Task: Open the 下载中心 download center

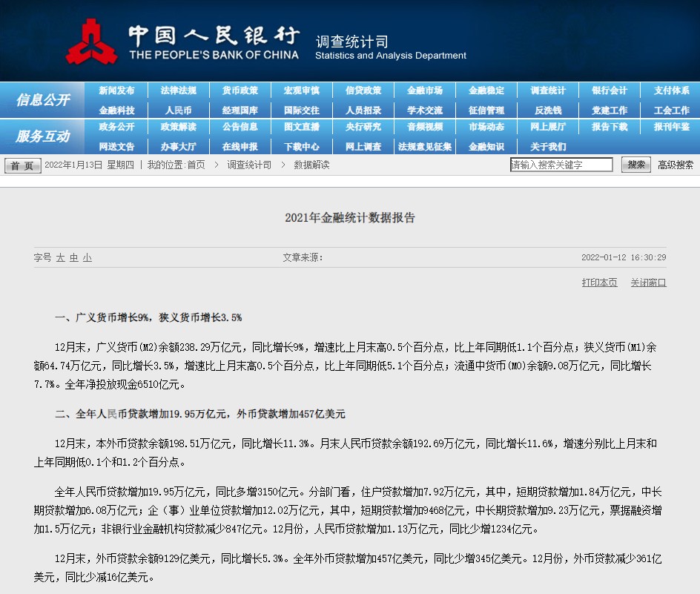Action: [x=302, y=146]
